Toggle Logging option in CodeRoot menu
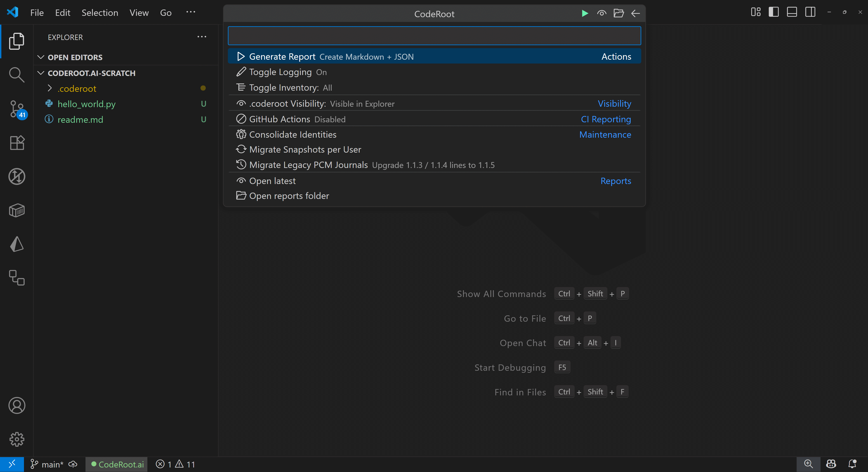Viewport: 868px width, 472px height. coord(281,72)
